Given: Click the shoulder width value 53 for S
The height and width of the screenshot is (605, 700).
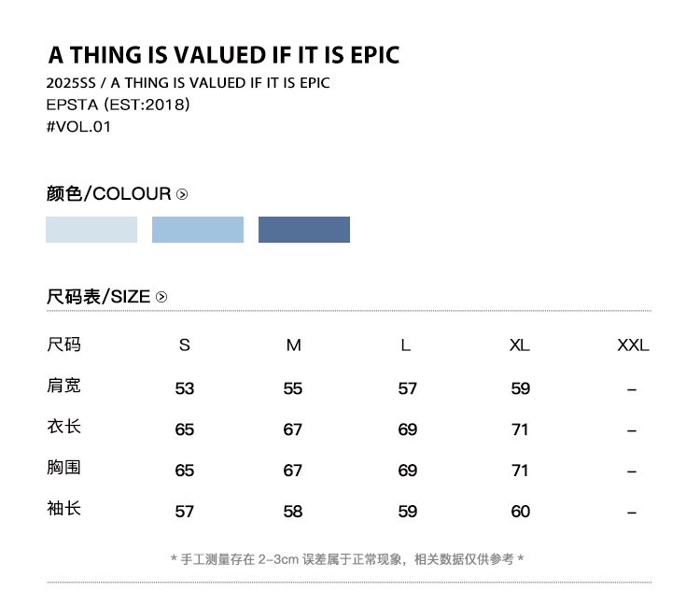Looking at the screenshot, I should tap(185, 388).
